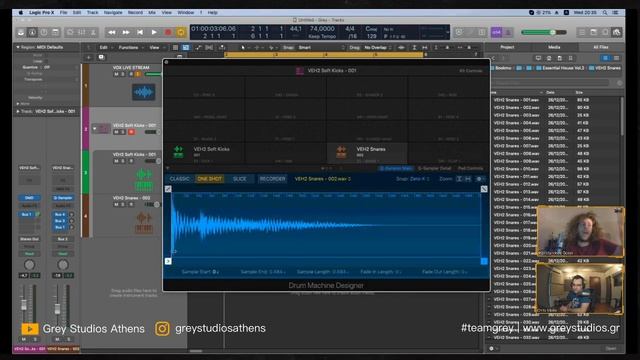Select the VEH2 Snares drum pad

point(367,152)
